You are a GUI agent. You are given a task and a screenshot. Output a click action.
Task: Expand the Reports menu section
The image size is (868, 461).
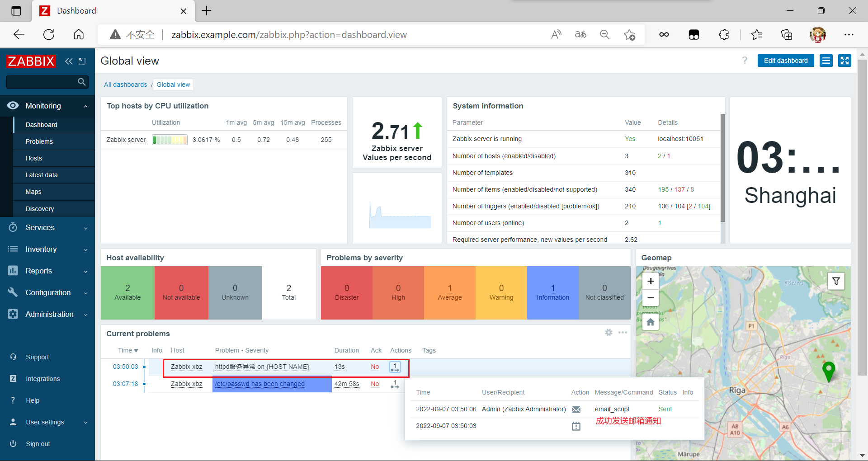tap(47, 271)
